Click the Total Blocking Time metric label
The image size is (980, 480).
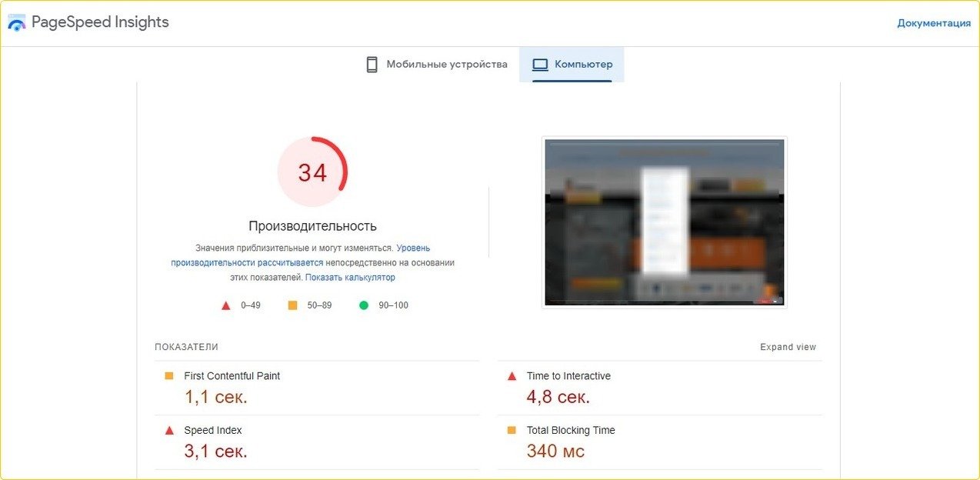[571, 430]
